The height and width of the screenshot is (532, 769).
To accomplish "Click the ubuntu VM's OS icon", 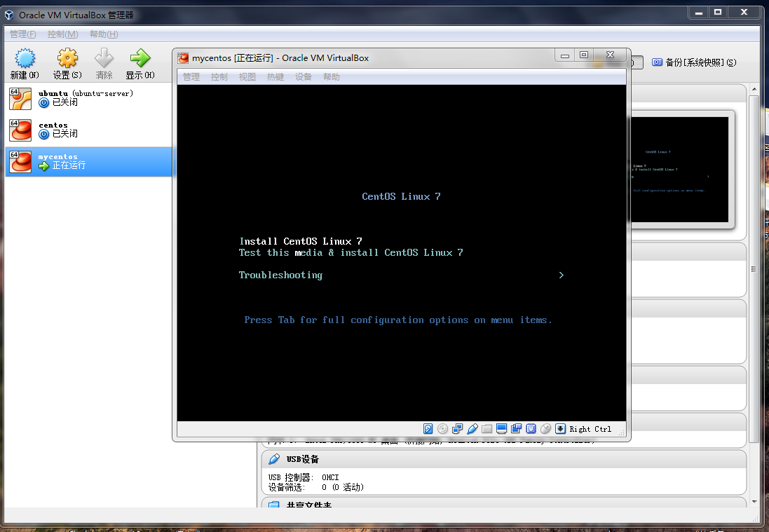I will click(x=20, y=99).
